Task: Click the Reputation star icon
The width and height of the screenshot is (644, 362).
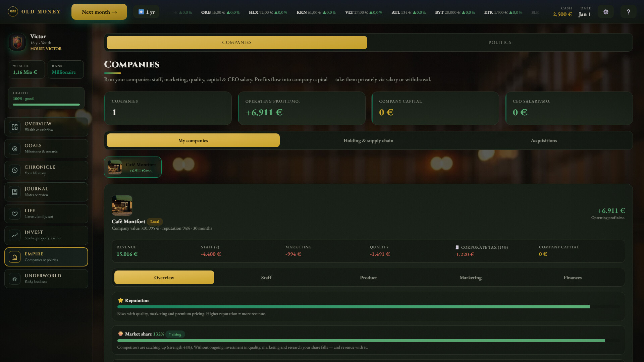Action: tap(120, 300)
